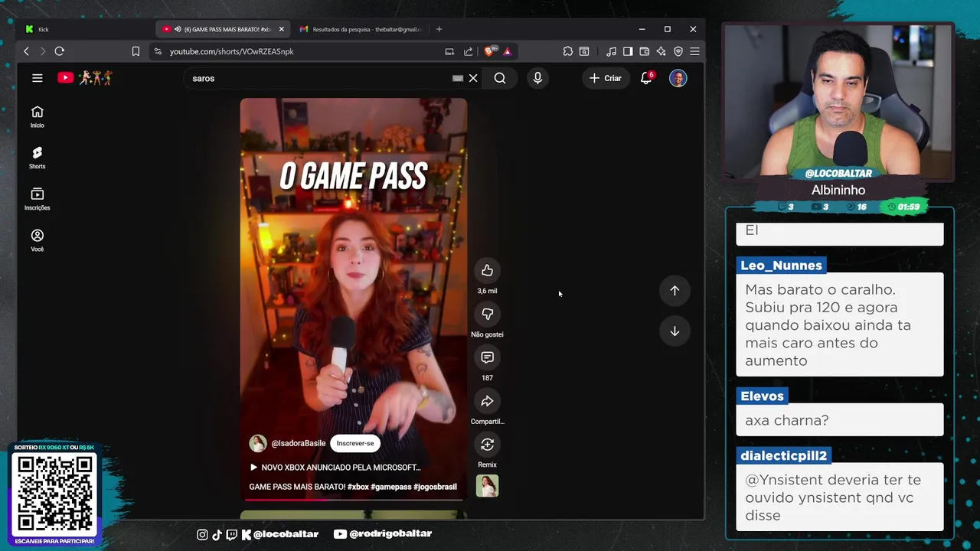Like the short with thumbs up
Image resolution: width=980 pixels, height=551 pixels.
(487, 270)
